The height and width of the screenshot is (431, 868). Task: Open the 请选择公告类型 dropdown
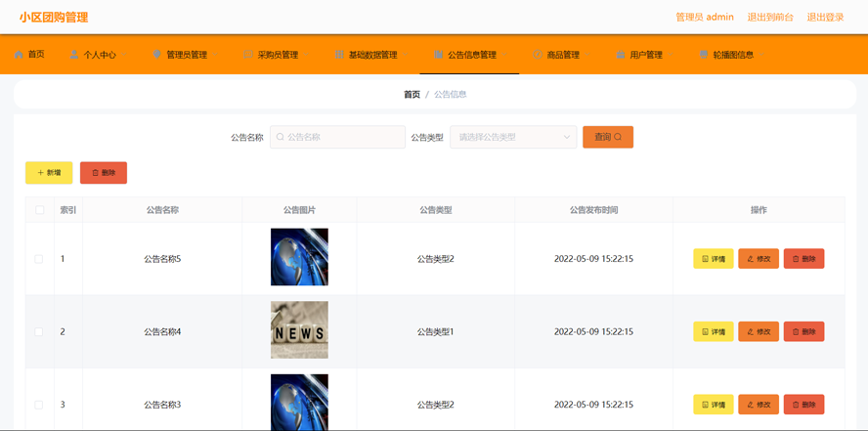pyautogui.click(x=513, y=137)
